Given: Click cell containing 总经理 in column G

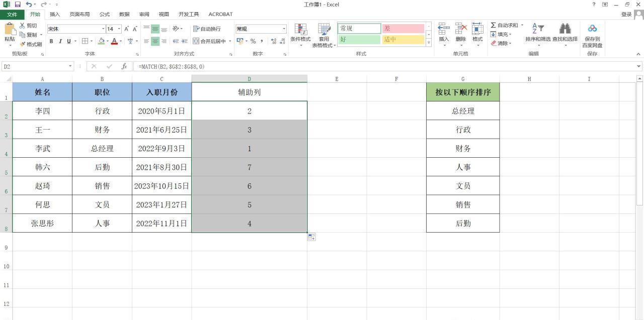Looking at the screenshot, I should tap(463, 111).
